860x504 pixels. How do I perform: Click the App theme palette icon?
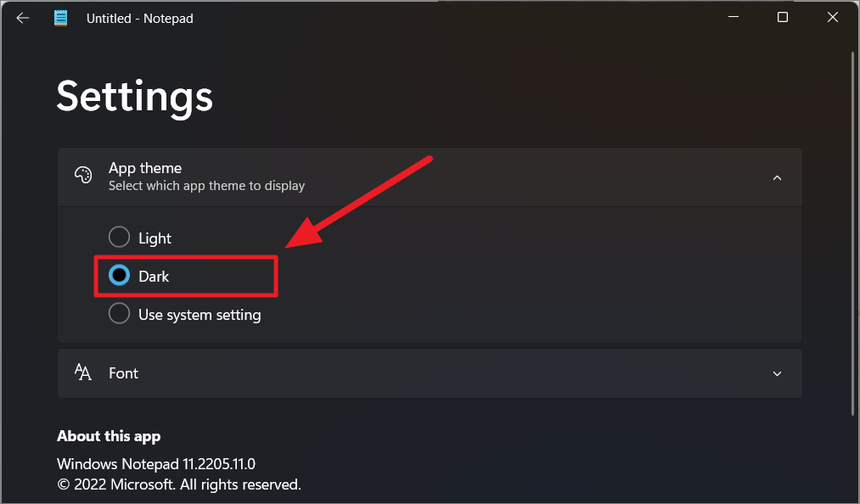tap(83, 176)
